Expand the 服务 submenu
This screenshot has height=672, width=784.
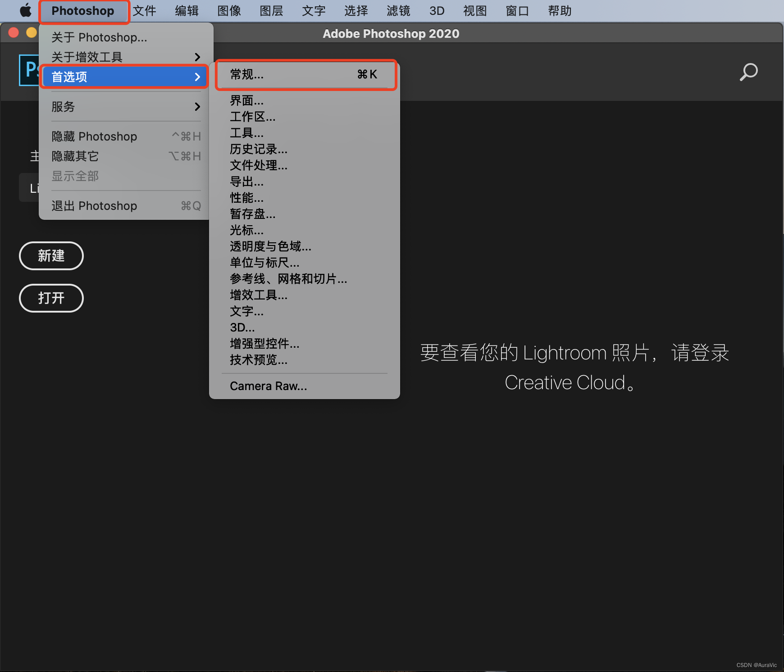126,106
